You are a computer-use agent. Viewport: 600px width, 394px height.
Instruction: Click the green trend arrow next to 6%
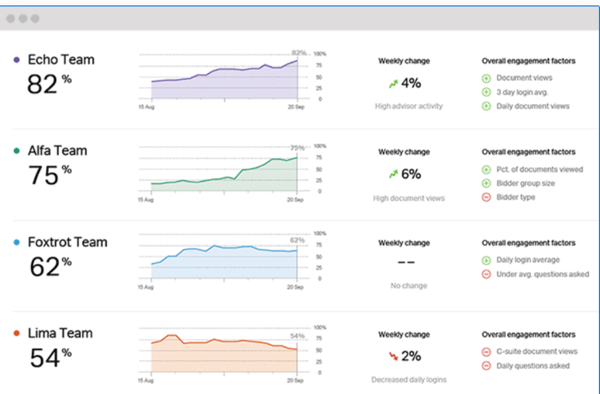(393, 174)
